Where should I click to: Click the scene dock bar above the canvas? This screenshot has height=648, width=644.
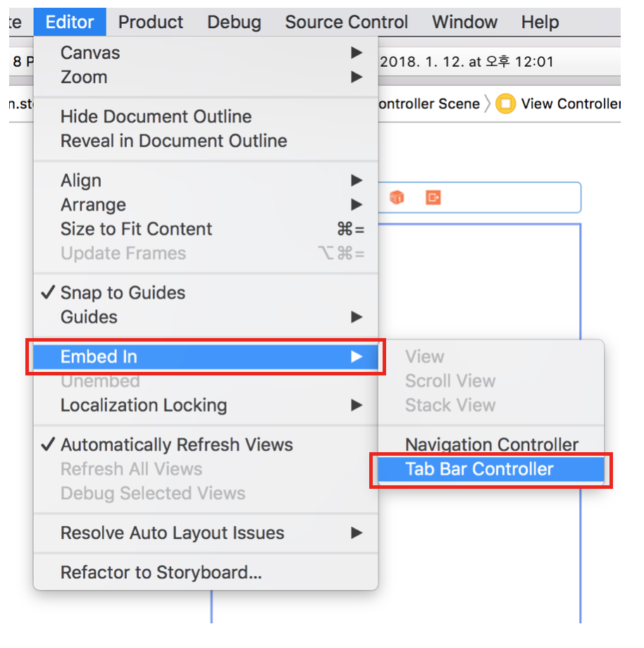click(x=480, y=197)
